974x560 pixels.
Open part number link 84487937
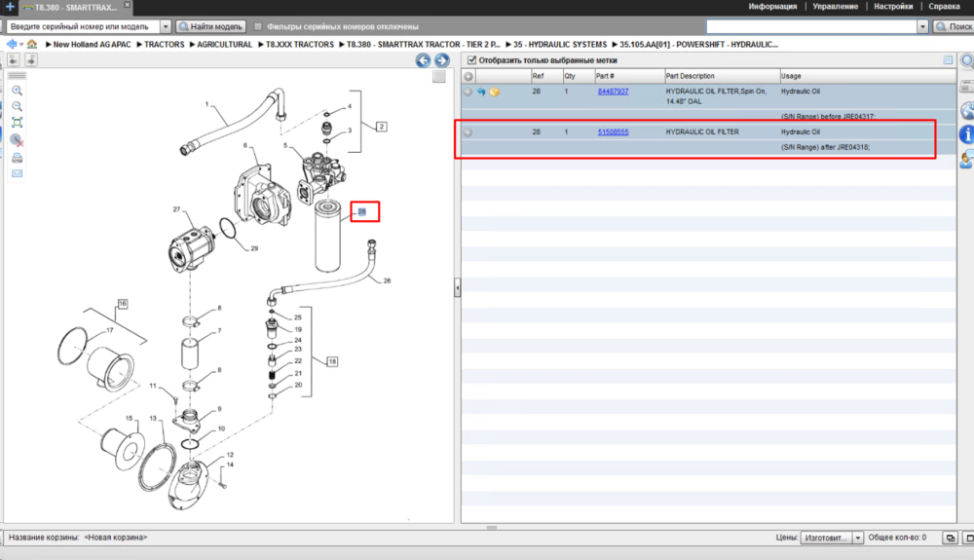coord(613,92)
